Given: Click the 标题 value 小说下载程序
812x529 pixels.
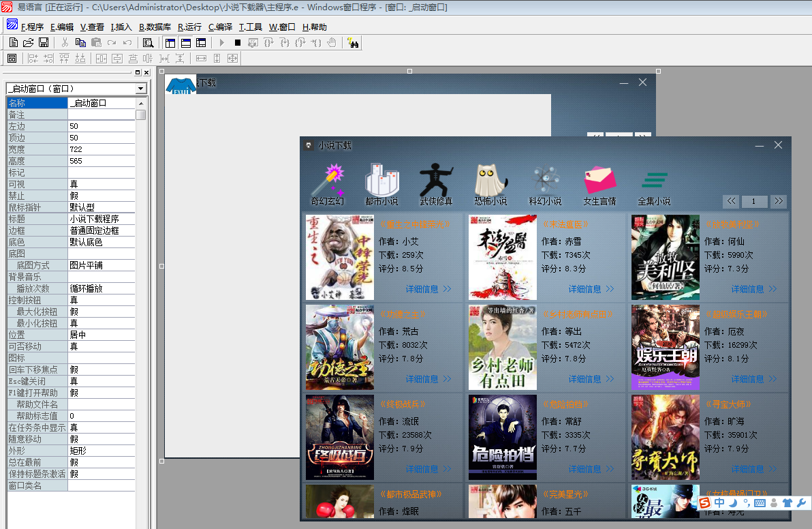Looking at the screenshot, I should (x=101, y=219).
